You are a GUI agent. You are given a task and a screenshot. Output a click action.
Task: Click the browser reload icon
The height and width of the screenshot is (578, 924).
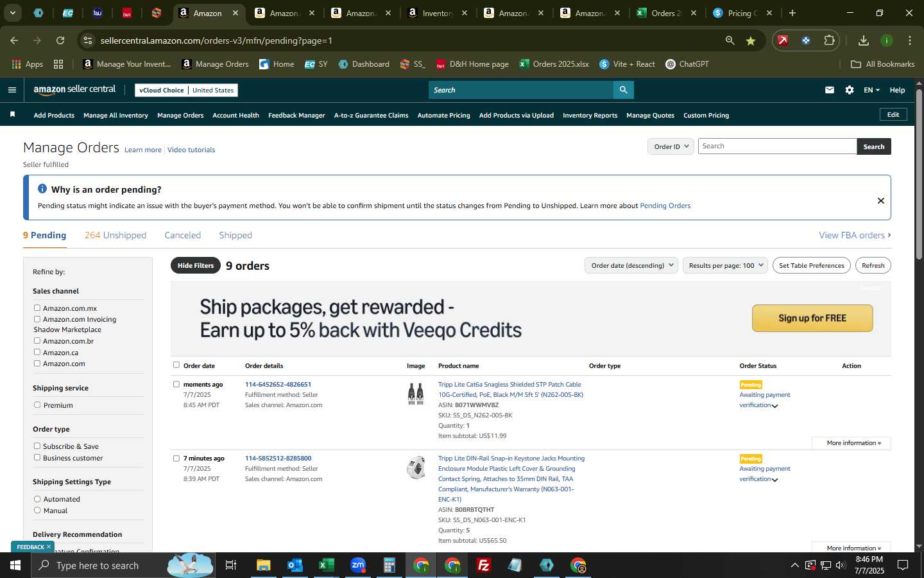click(60, 40)
